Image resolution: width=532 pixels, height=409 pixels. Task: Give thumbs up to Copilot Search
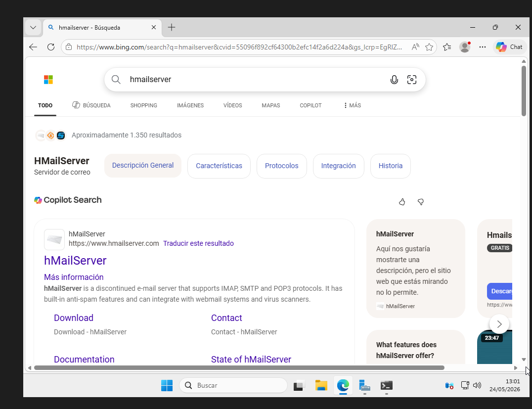(x=402, y=202)
